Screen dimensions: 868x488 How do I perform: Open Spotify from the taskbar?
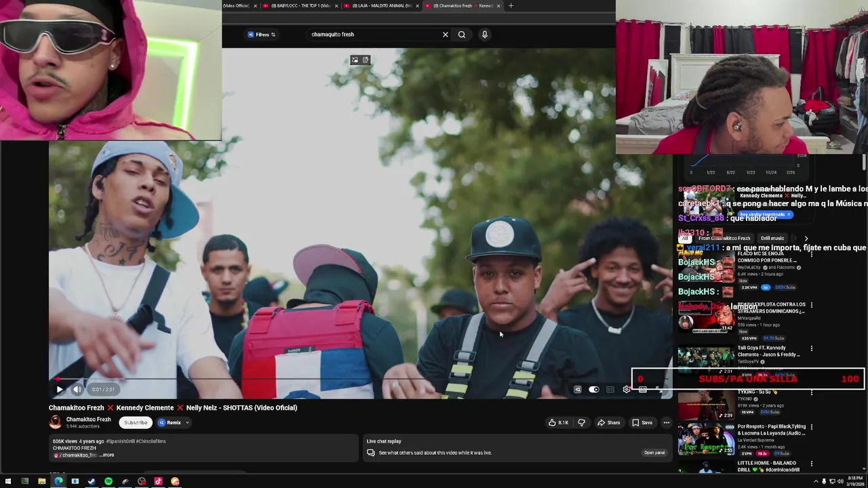pyautogui.click(x=108, y=481)
